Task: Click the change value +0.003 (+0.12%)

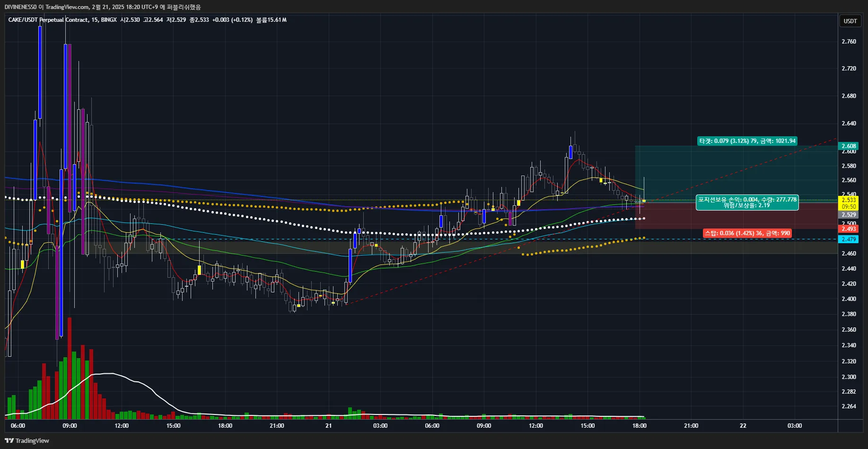Action: click(x=232, y=20)
